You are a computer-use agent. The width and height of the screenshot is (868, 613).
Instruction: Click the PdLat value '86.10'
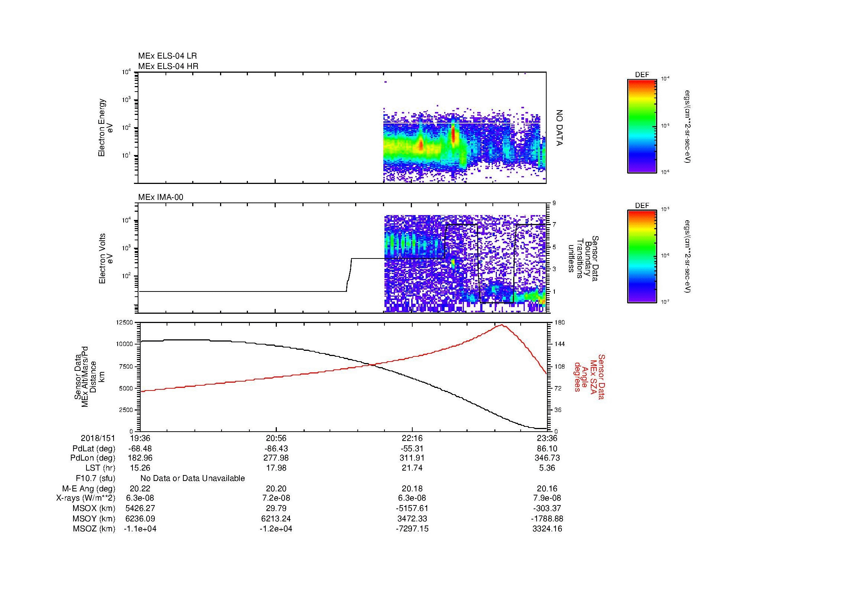click(x=547, y=448)
